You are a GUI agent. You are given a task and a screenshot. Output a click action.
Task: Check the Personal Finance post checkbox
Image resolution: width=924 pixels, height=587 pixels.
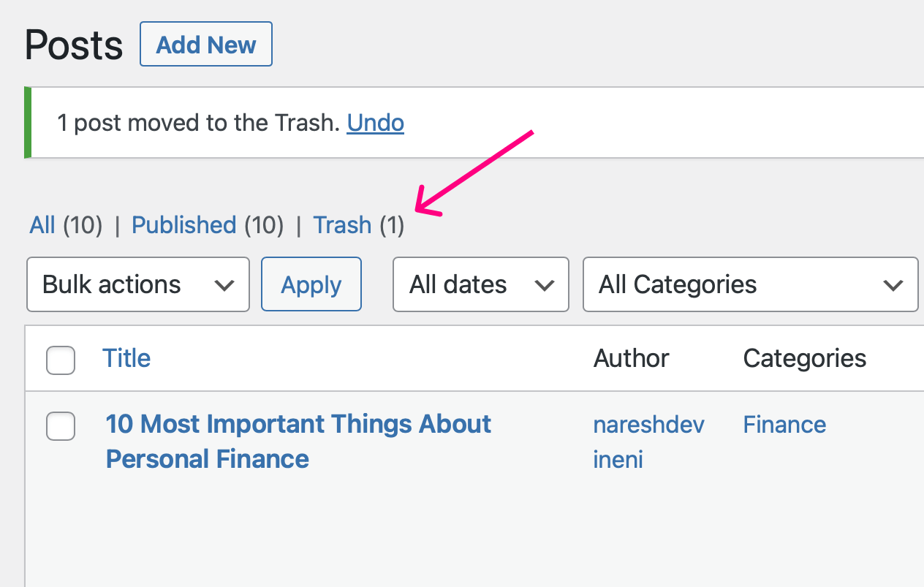(x=61, y=426)
